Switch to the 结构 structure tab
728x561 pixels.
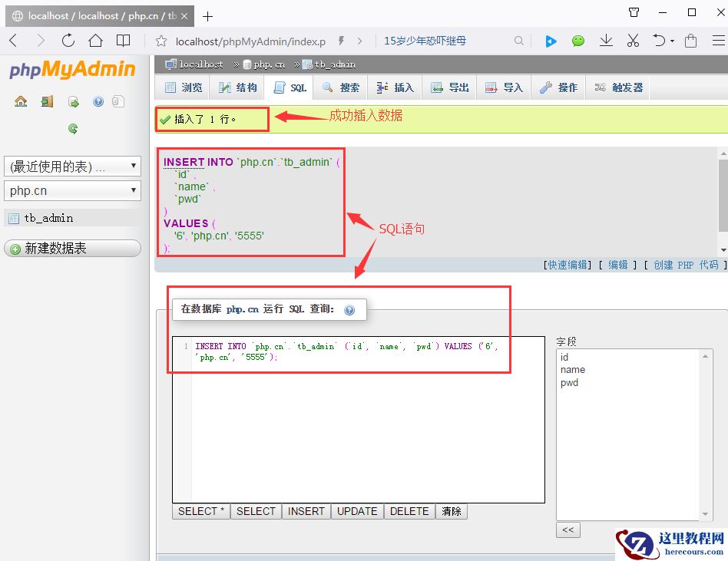[x=238, y=87]
